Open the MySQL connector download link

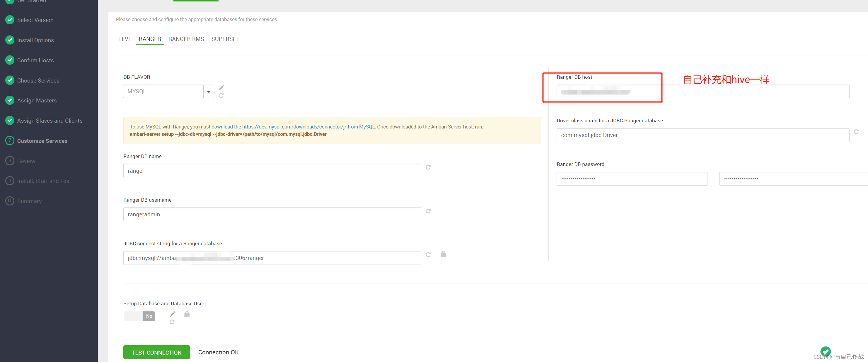(293, 127)
